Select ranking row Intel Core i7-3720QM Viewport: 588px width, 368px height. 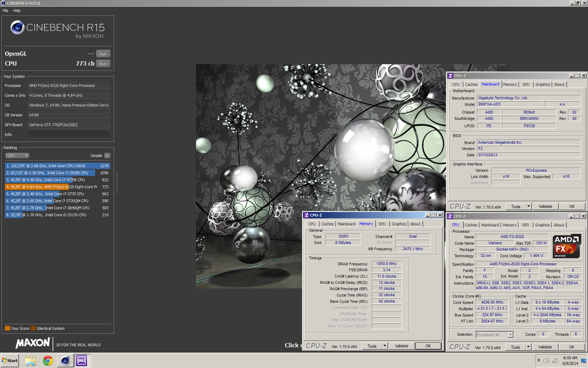[57, 201]
